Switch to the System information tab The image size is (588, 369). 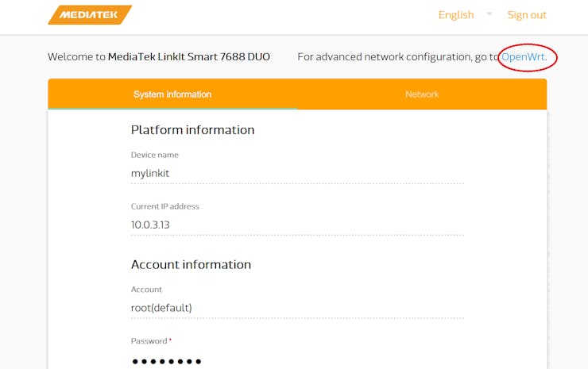(172, 94)
